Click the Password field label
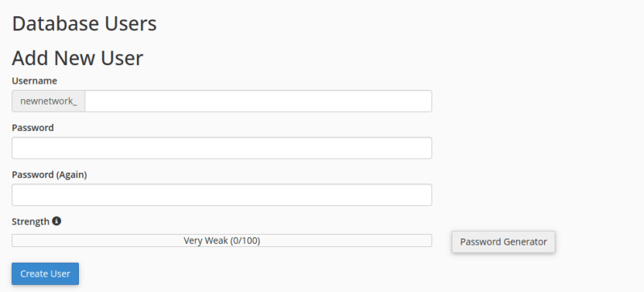Image resolution: width=644 pixels, height=292 pixels. coord(33,128)
